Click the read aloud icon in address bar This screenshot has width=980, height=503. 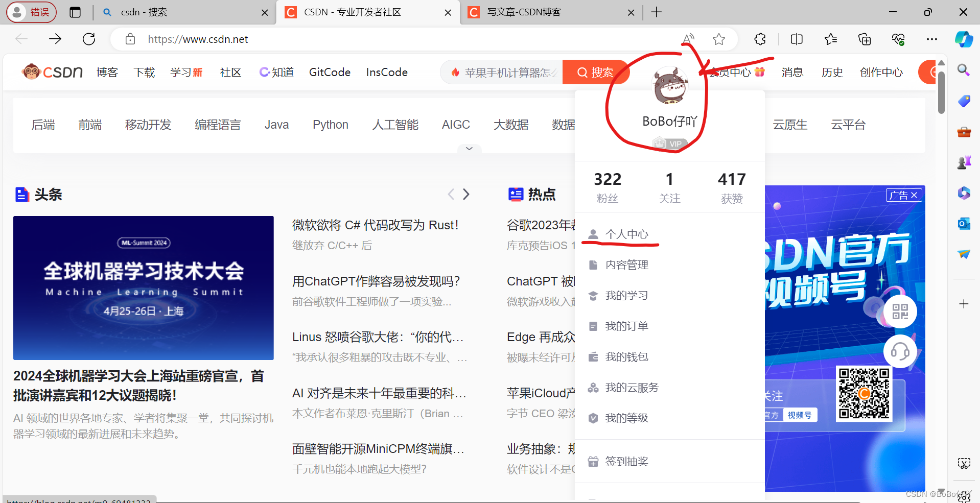[688, 39]
